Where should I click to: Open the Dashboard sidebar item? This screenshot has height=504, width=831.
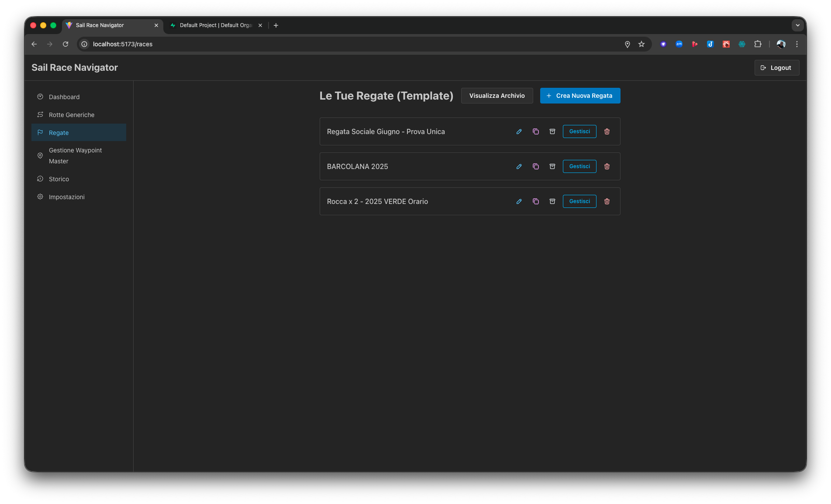point(64,97)
